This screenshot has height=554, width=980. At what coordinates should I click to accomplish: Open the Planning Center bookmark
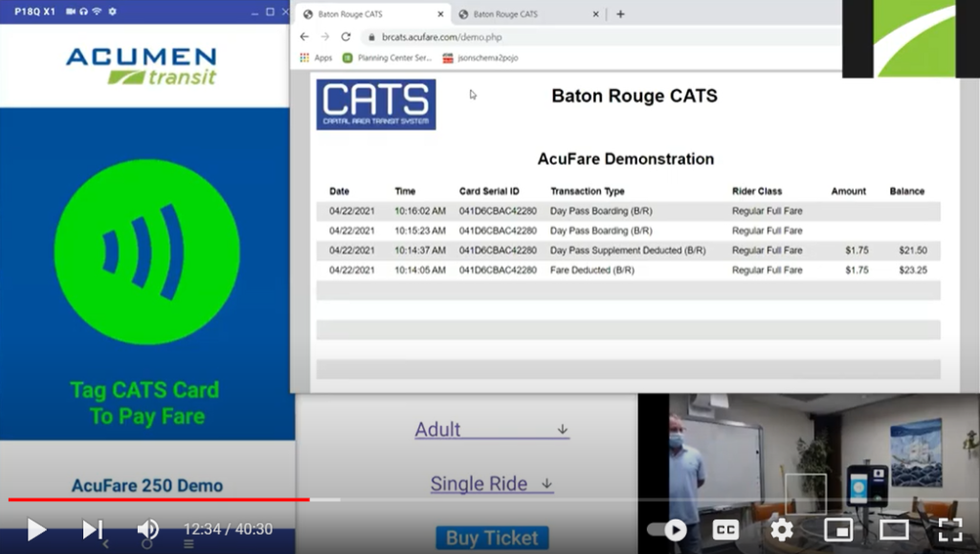tap(387, 57)
